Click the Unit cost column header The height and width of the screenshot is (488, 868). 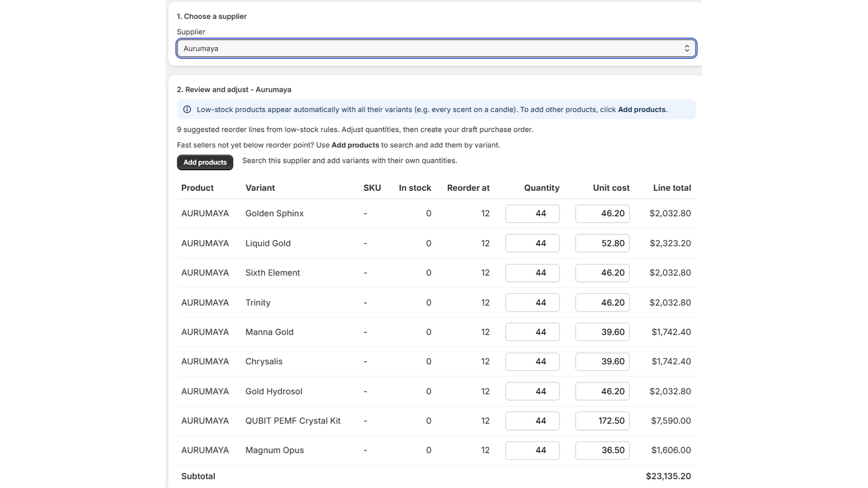click(x=611, y=188)
